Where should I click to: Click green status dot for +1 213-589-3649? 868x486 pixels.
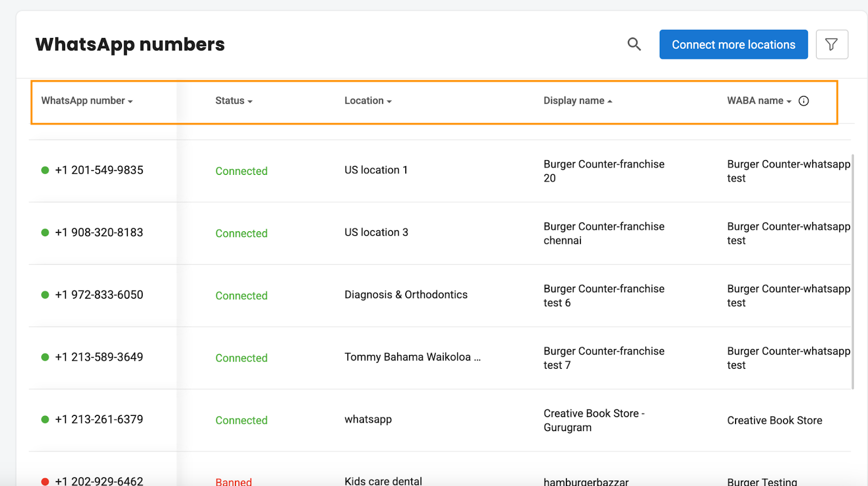45,357
